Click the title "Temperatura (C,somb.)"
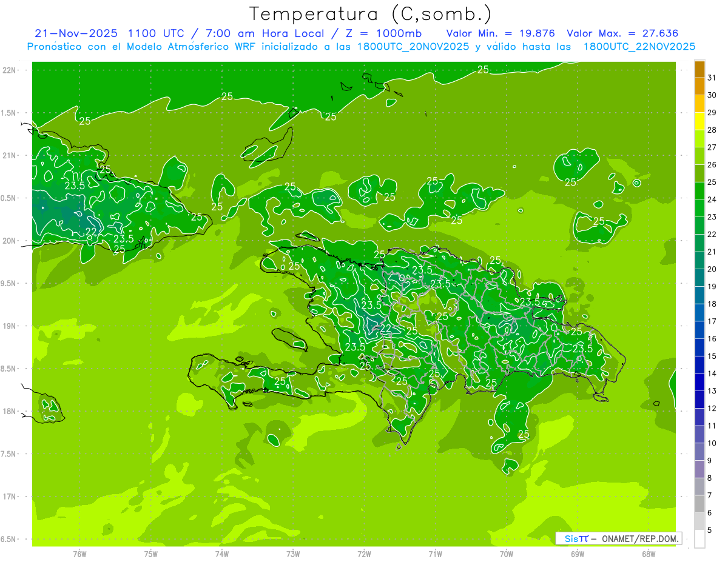 371,14
